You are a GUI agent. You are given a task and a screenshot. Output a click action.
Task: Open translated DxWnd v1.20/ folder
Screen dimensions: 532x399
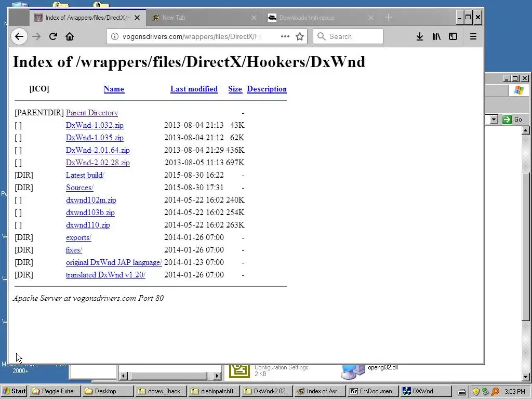105,275
